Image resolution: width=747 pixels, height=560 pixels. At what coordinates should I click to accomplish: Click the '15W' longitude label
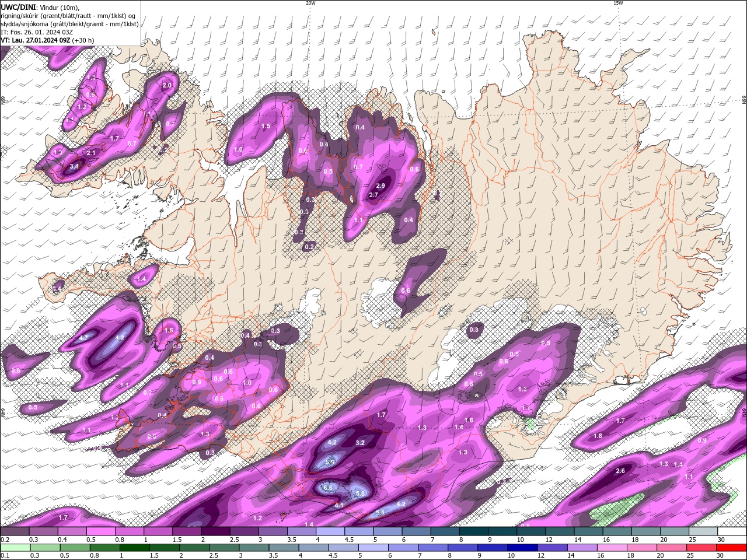pos(618,3)
